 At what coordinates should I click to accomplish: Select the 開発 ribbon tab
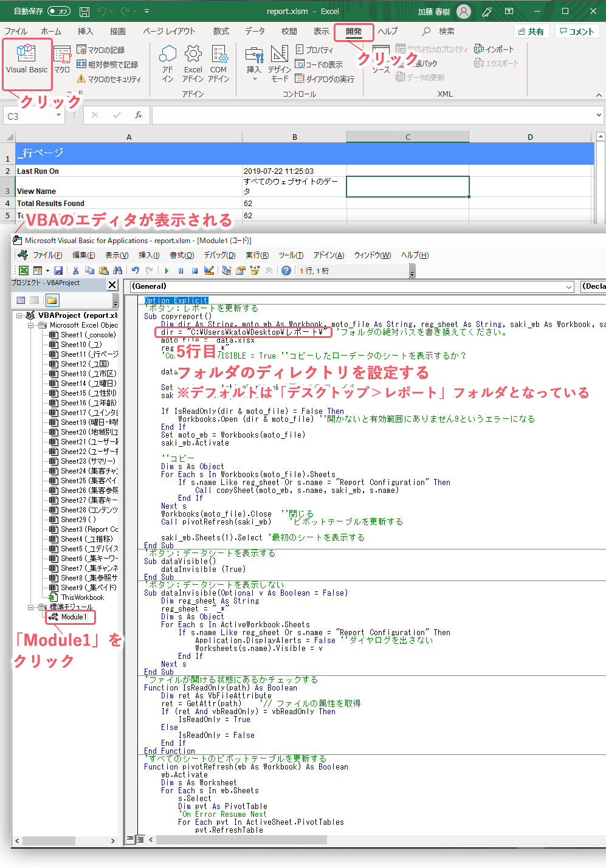pyautogui.click(x=354, y=32)
